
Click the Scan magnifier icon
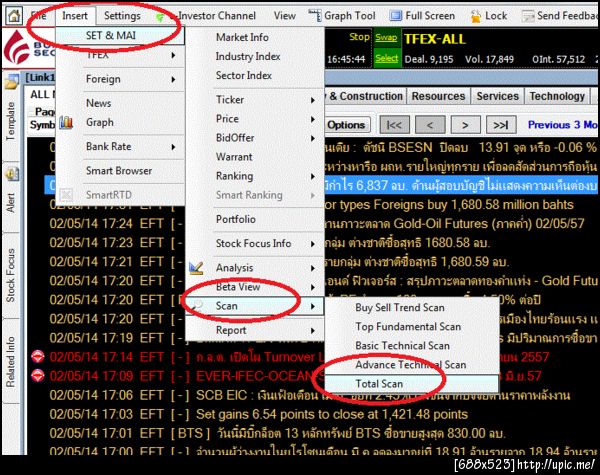(197, 305)
